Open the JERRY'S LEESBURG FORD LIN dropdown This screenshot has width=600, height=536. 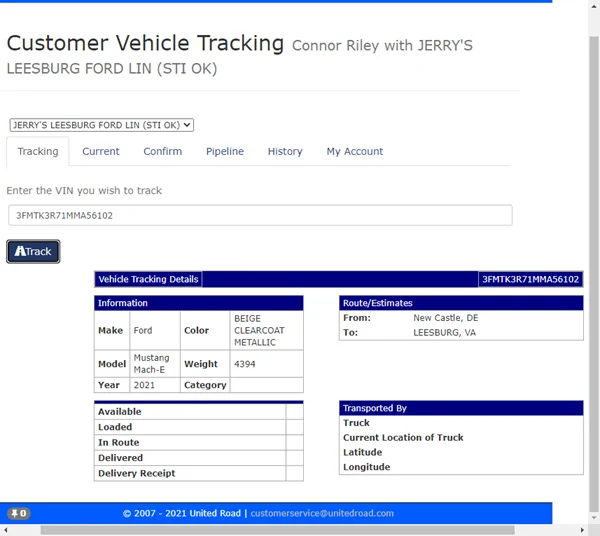102,125
